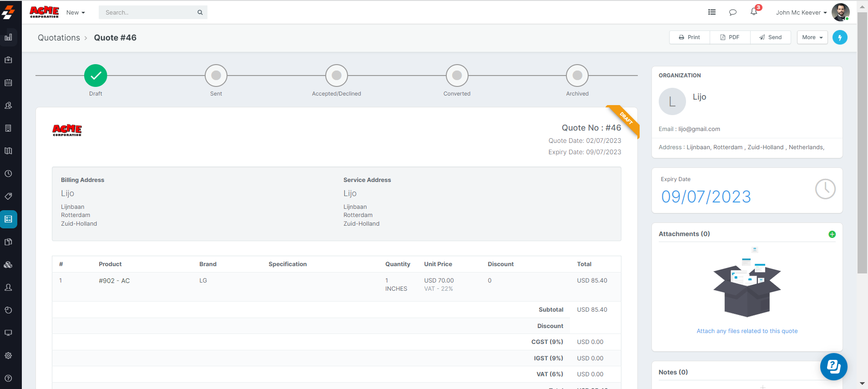Select the Accepted/Declined status step
Image resolution: width=868 pixels, height=389 pixels.
[x=337, y=76]
